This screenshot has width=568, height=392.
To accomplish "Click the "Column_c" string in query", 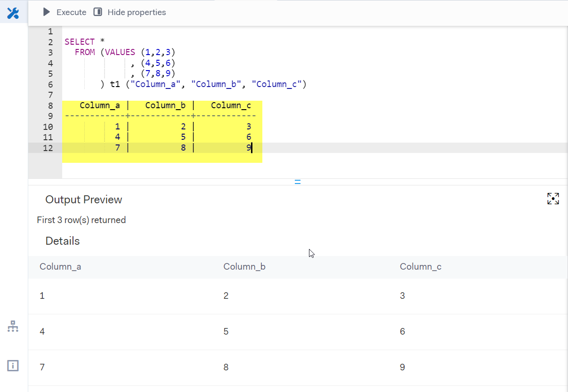I will click(x=277, y=85).
